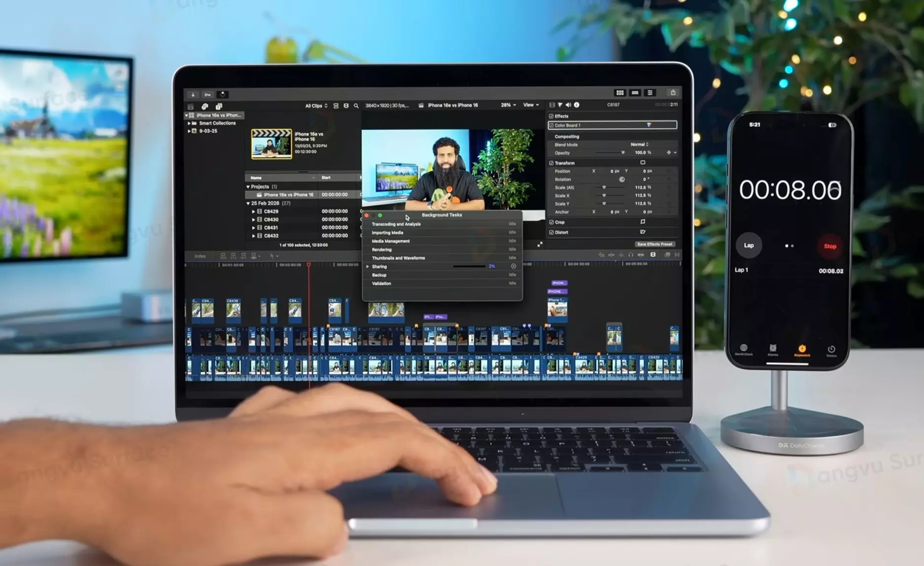
Task: Open the Titles and Generators sidebar icon
Action: (x=219, y=106)
